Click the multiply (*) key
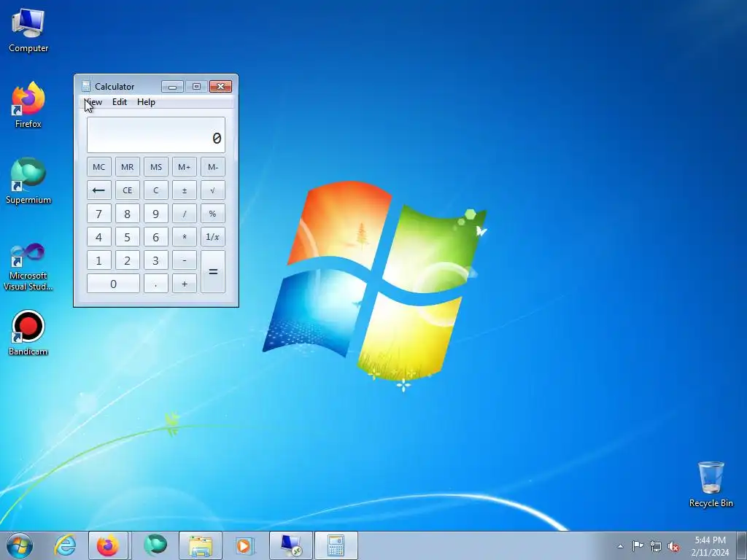Screen dimensions: 747x560 pyautogui.click(x=185, y=237)
